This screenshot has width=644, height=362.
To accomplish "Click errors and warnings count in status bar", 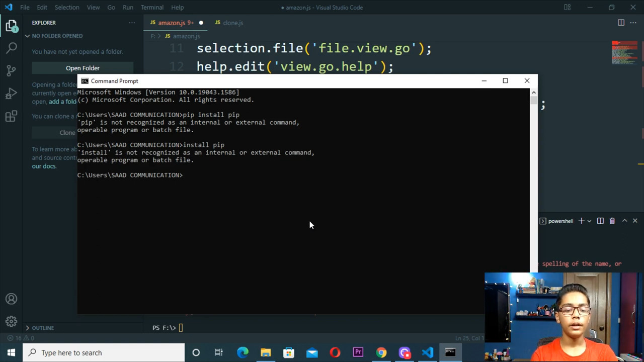I will point(21,338).
